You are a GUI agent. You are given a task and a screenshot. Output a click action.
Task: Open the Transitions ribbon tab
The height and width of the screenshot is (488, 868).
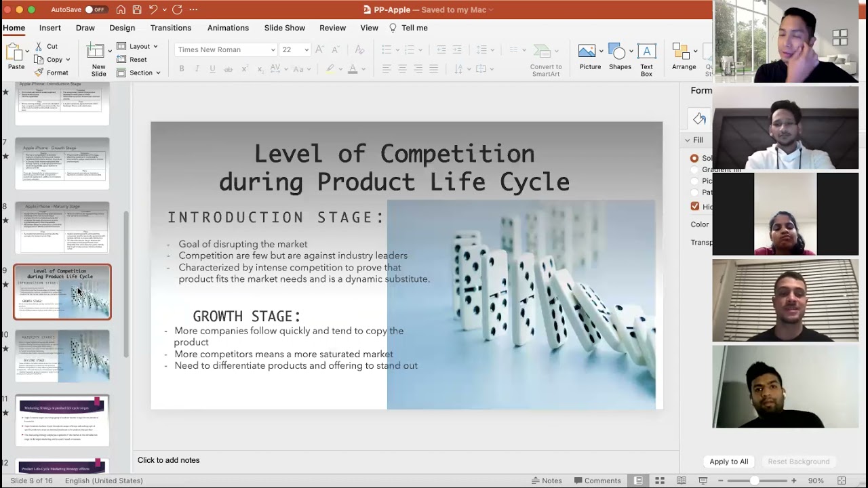[171, 28]
